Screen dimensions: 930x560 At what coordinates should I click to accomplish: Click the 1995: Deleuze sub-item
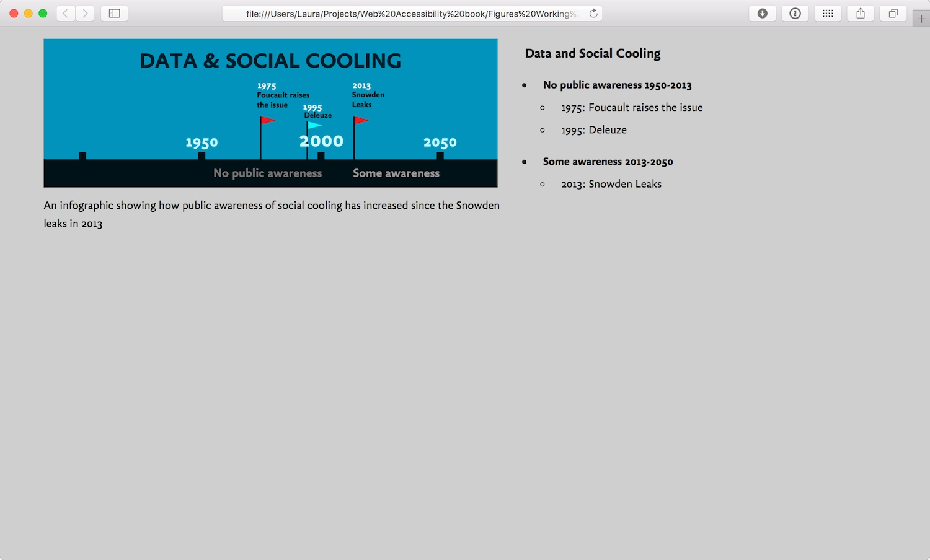point(594,129)
